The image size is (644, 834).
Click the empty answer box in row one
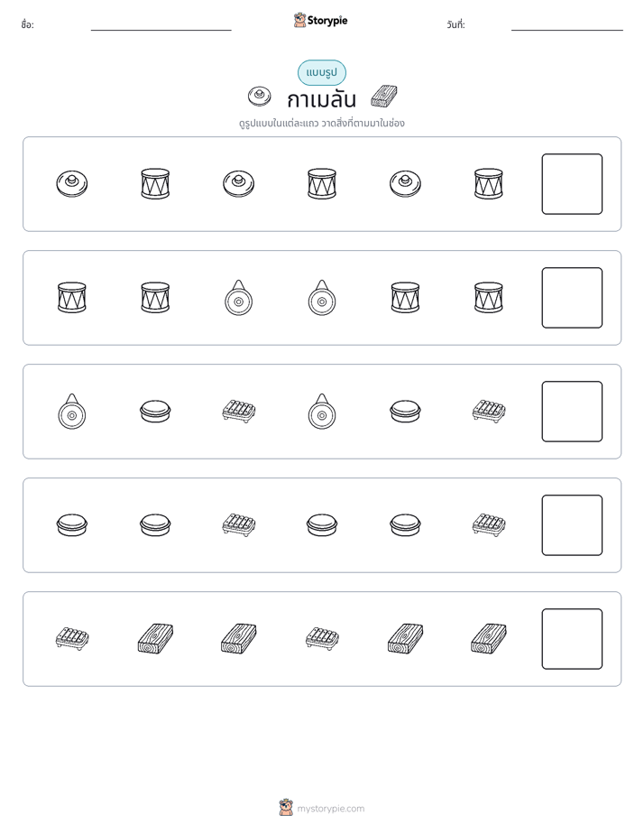click(x=572, y=184)
